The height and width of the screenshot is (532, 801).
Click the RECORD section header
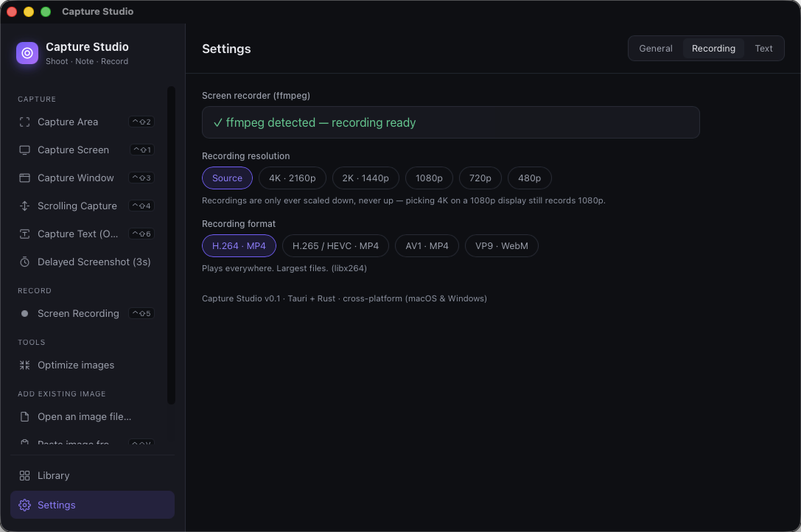(35, 291)
